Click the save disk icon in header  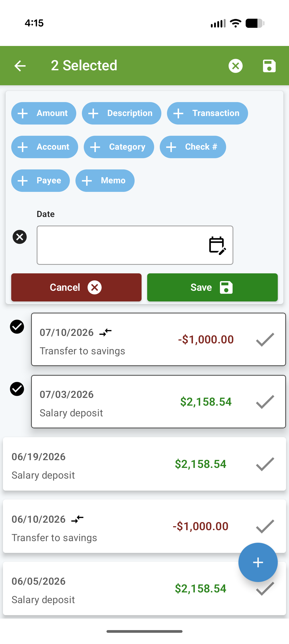[269, 66]
